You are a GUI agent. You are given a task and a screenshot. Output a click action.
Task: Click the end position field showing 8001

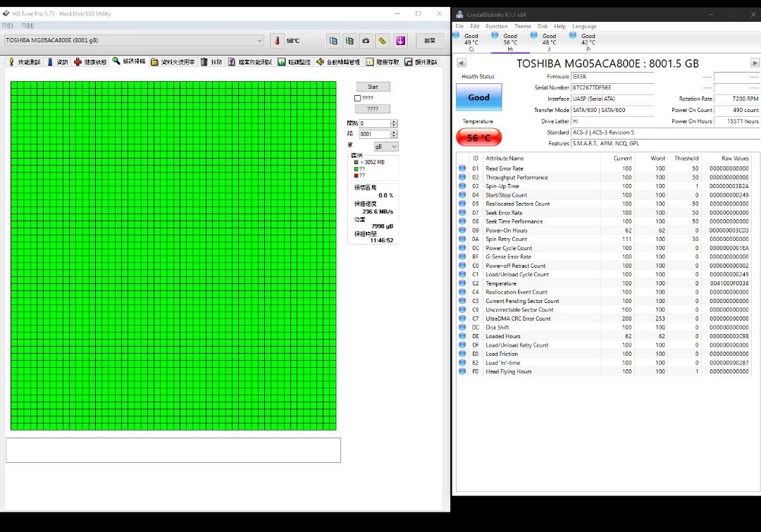(x=373, y=134)
